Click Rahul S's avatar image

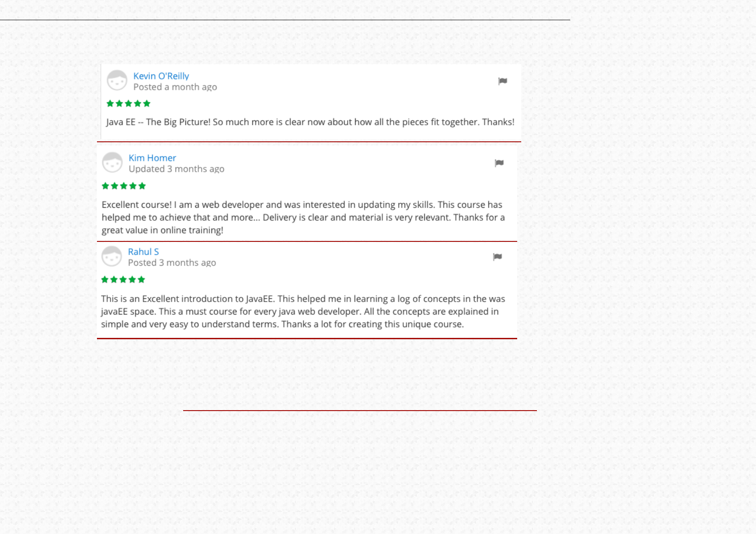pos(112,256)
